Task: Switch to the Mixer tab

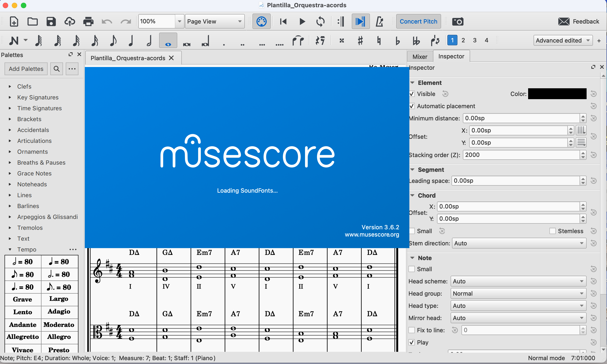Action: [x=420, y=57]
